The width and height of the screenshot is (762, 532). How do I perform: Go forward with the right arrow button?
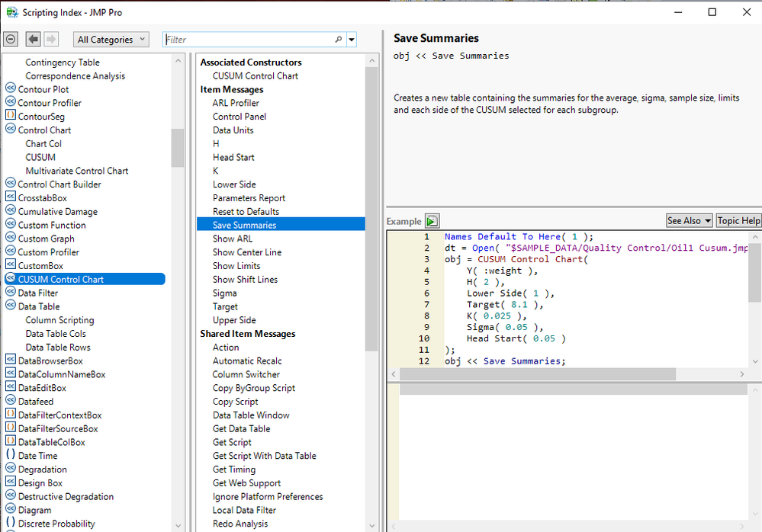[x=51, y=40]
